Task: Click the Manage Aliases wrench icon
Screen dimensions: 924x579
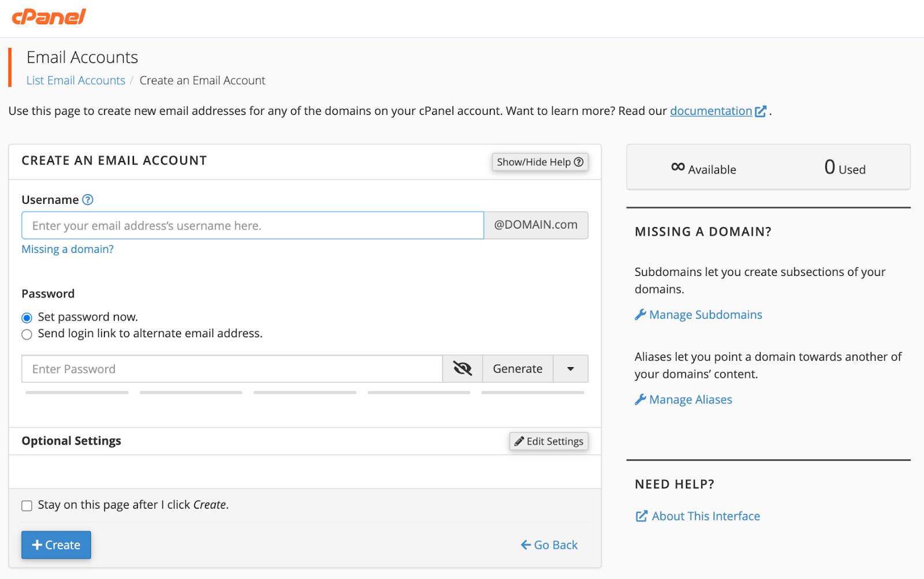Action: (x=640, y=399)
